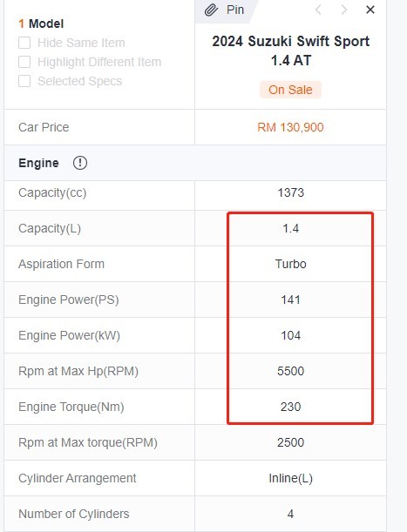Select the Rpm at Max torque value 2500
The width and height of the screenshot is (407, 532).
click(290, 442)
